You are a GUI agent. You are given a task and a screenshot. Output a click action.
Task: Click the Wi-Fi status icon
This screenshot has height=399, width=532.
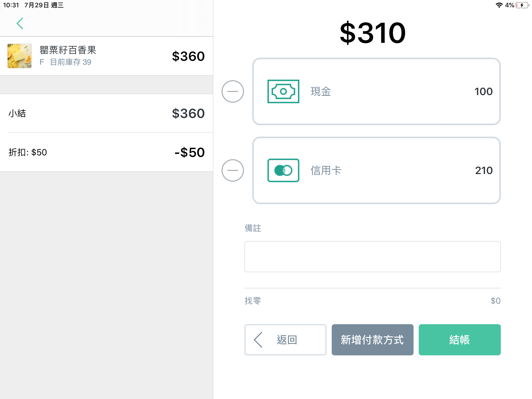[499, 5]
